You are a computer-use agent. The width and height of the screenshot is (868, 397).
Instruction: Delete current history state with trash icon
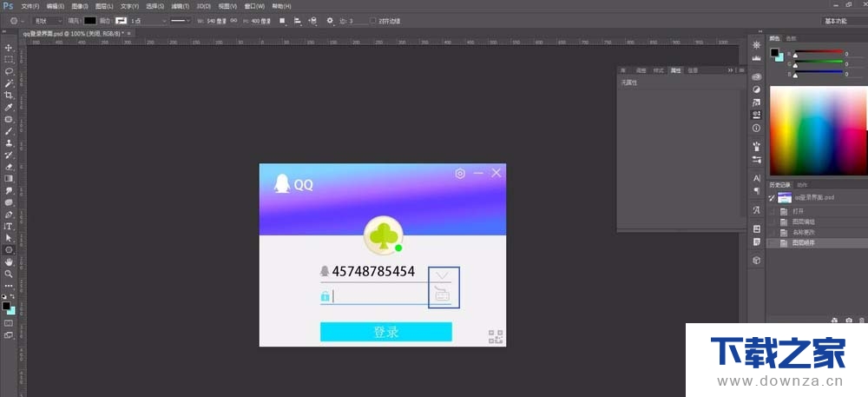coord(861,321)
